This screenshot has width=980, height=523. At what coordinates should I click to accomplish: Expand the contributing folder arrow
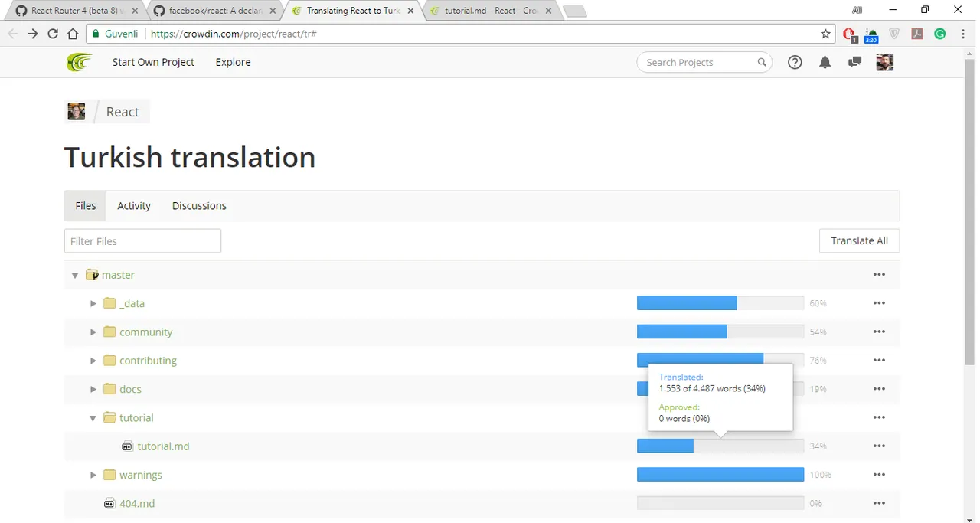93,360
